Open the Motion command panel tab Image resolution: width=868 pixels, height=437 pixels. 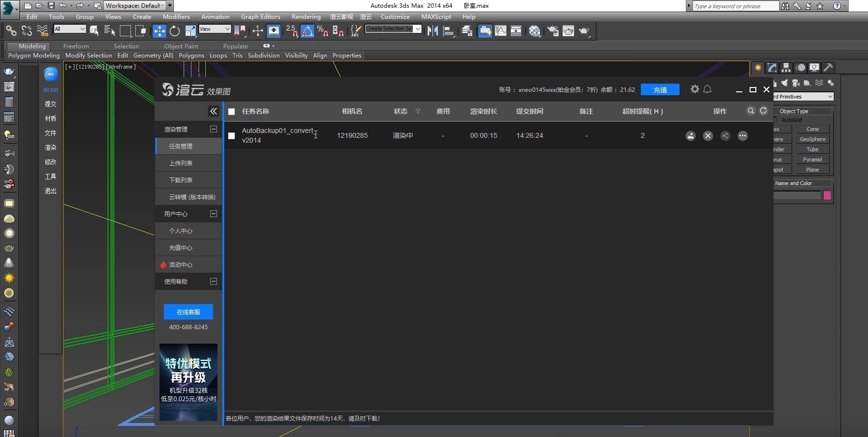click(x=801, y=68)
